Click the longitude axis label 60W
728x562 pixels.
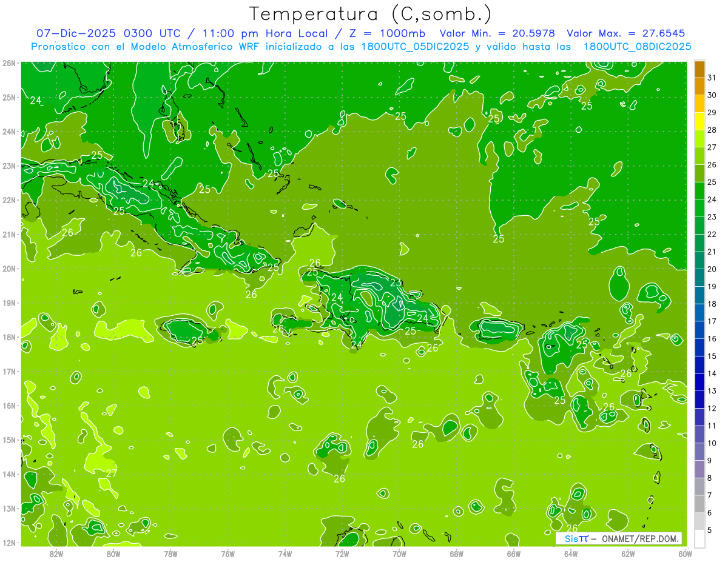click(x=685, y=554)
